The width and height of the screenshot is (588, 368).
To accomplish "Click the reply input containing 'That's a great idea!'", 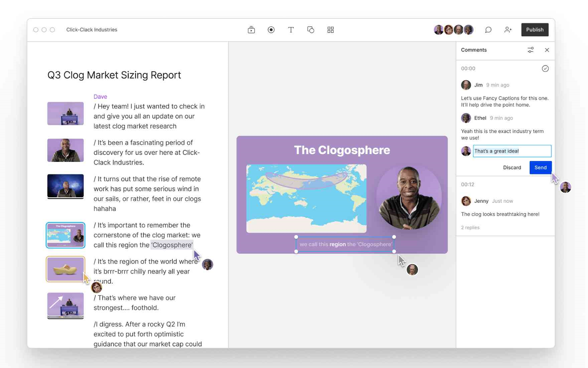I will 512,151.
